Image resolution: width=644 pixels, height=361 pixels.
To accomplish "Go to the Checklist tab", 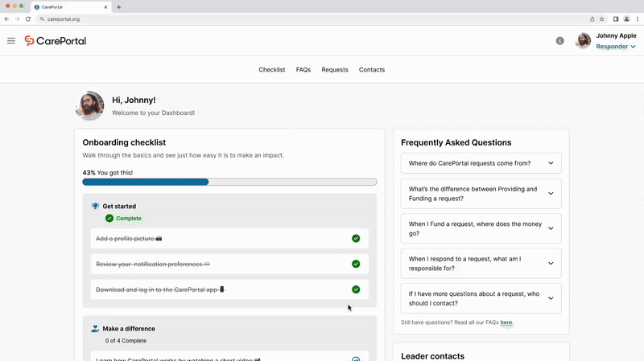I will pyautogui.click(x=272, y=70).
